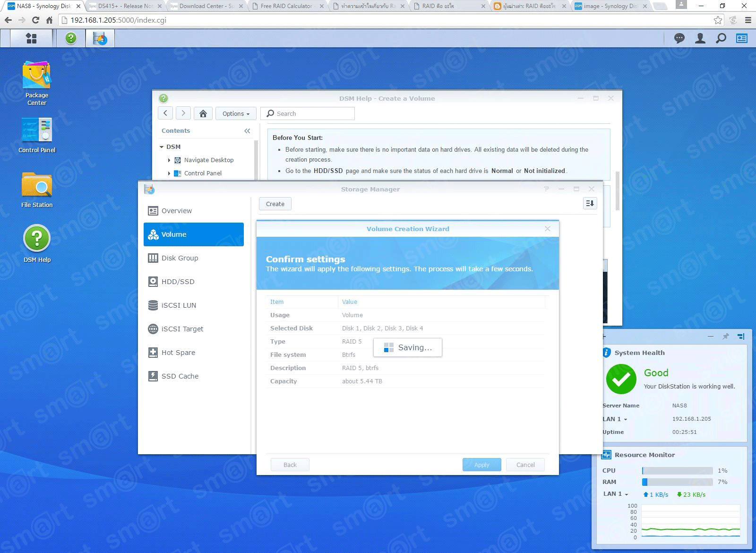Close the Volume Creation Wizard
The height and width of the screenshot is (553, 756).
548,229
